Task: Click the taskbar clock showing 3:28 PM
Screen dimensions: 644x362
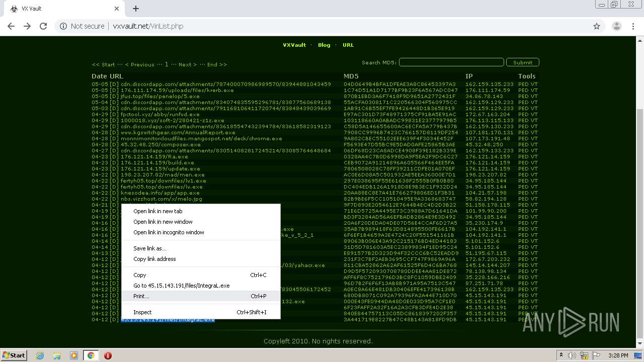Action: click(x=618, y=355)
